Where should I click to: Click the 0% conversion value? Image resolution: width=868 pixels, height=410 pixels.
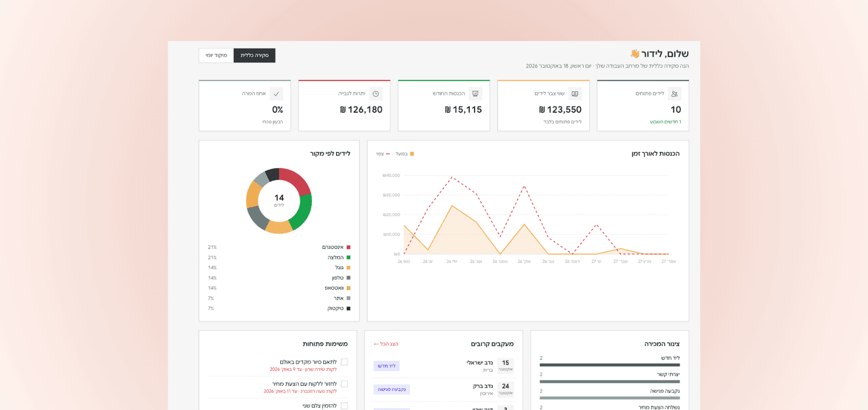pyautogui.click(x=277, y=110)
